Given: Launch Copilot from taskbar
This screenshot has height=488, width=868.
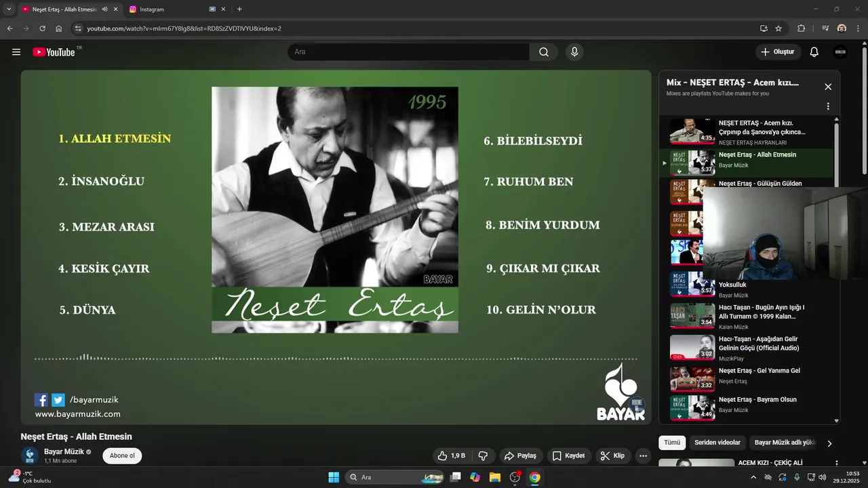Looking at the screenshot, I should [475, 477].
